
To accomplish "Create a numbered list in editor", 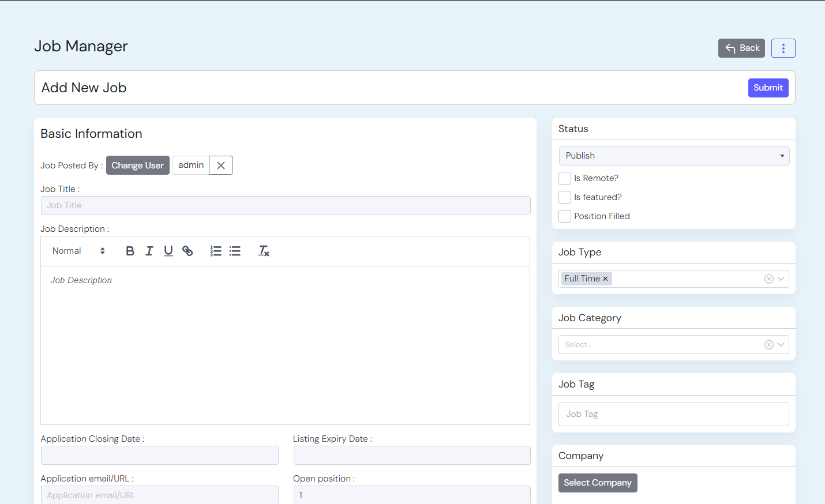I will (x=216, y=251).
